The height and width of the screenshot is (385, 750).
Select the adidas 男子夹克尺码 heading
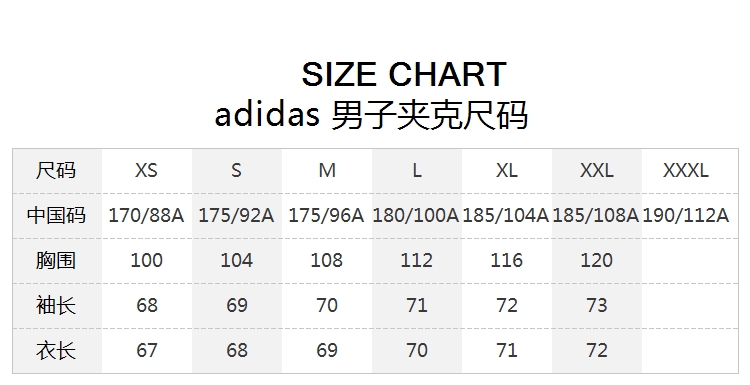(371, 115)
